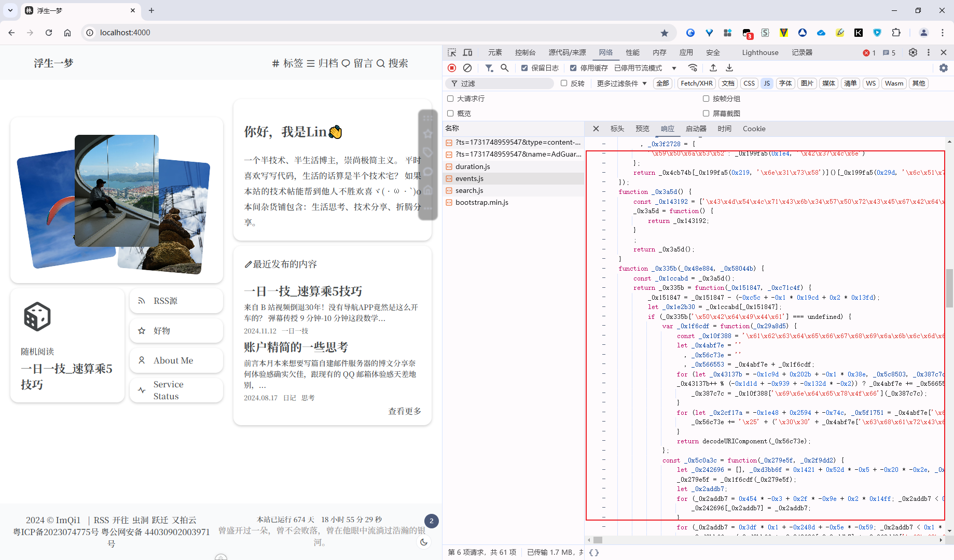Image resolution: width=954 pixels, height=560 pixels.
Task: Close the request details pane
Action: tap(596, 129)
